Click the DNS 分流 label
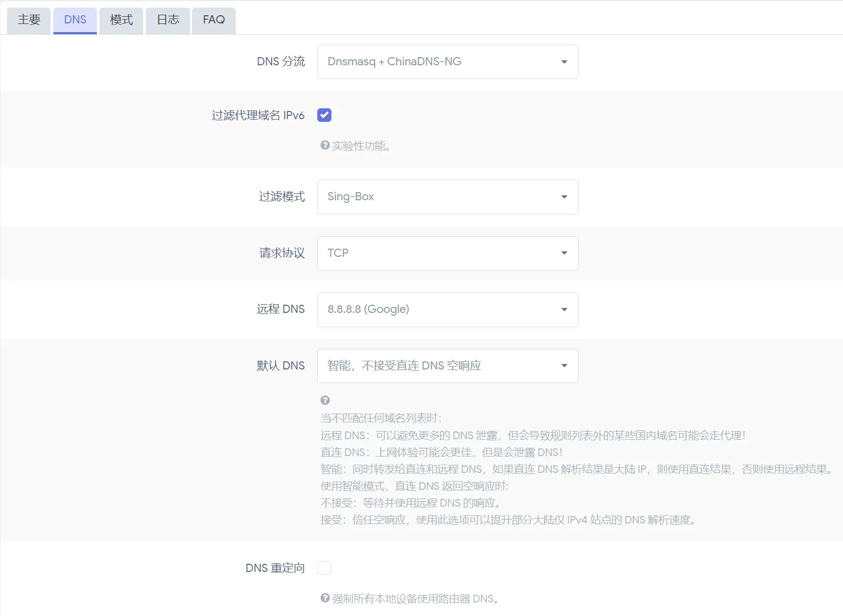This screenshot has width=843, height=616. pos(281,61)
